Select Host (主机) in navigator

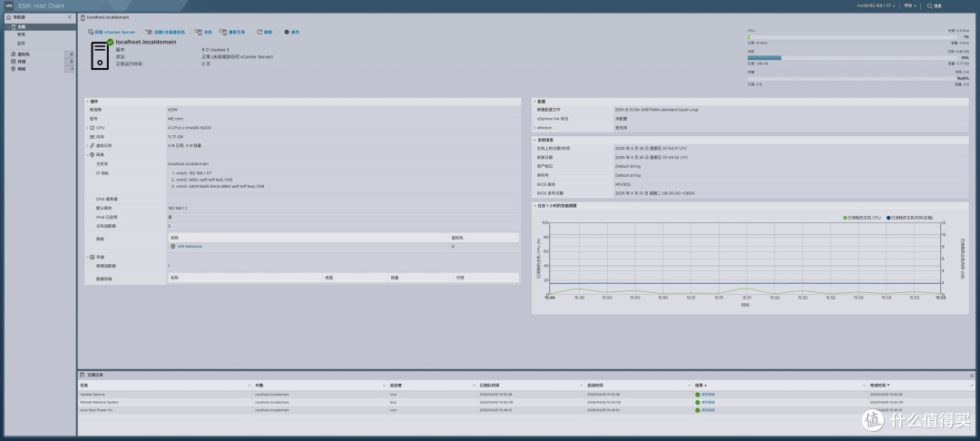(x=21, y=27)
